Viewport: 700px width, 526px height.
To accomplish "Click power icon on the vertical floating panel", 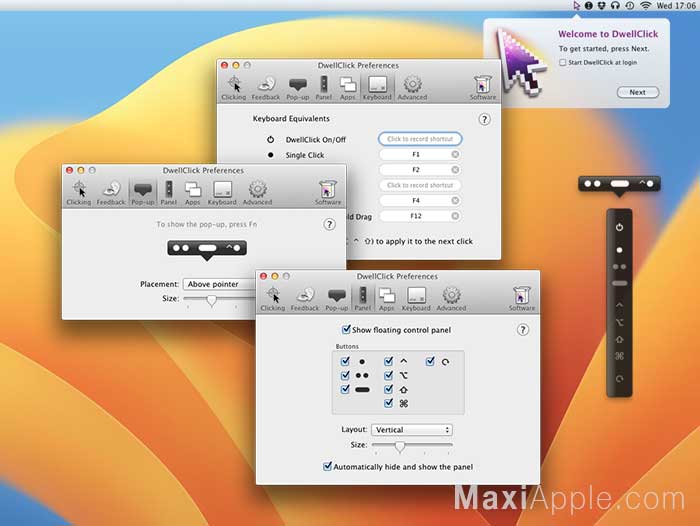I will 619,227.
